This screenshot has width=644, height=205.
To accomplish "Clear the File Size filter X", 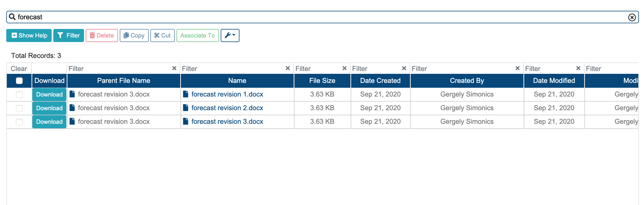I will pyautogui.click(x=344, y=68).
